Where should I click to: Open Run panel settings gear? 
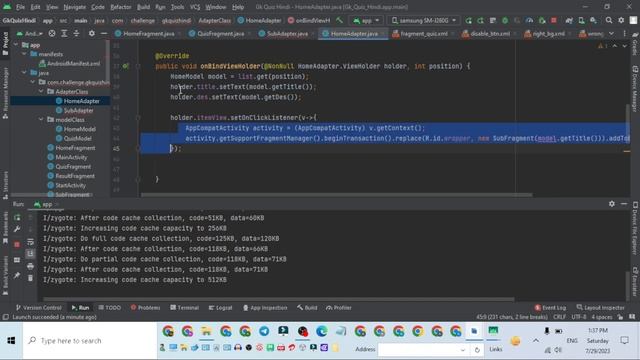tap(611, 204)
